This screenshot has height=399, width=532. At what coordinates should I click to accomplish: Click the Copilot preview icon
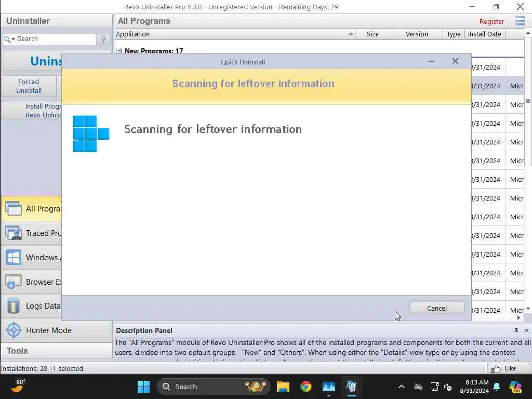point(515,387)
